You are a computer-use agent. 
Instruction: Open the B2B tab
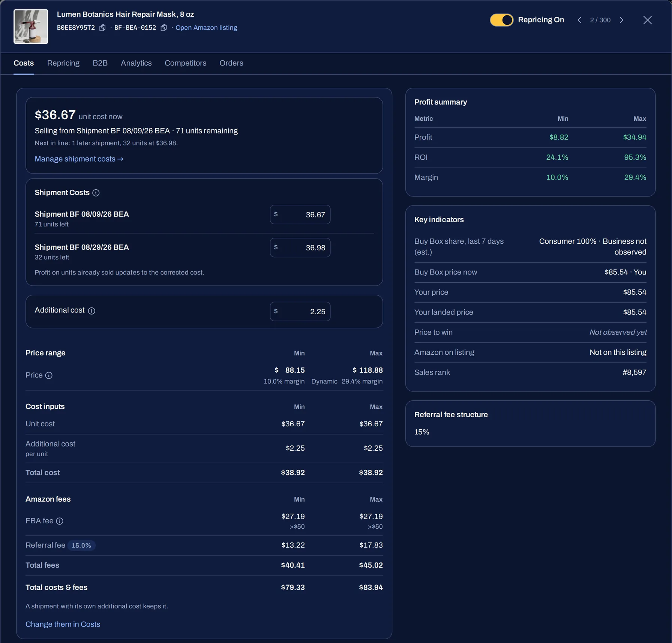coord(100,63)
